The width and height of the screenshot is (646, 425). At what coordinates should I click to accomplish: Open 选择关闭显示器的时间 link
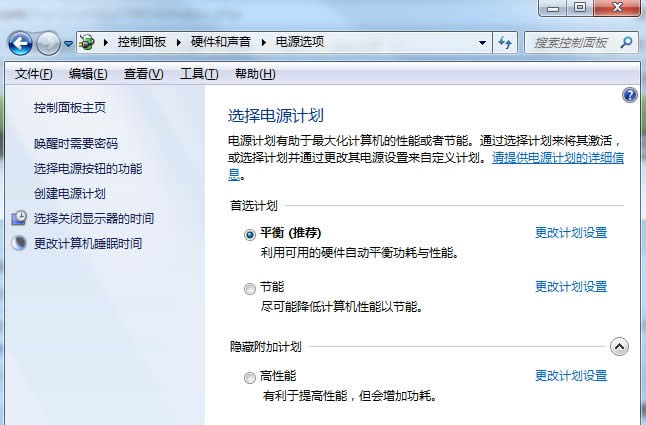coord(94,219)
